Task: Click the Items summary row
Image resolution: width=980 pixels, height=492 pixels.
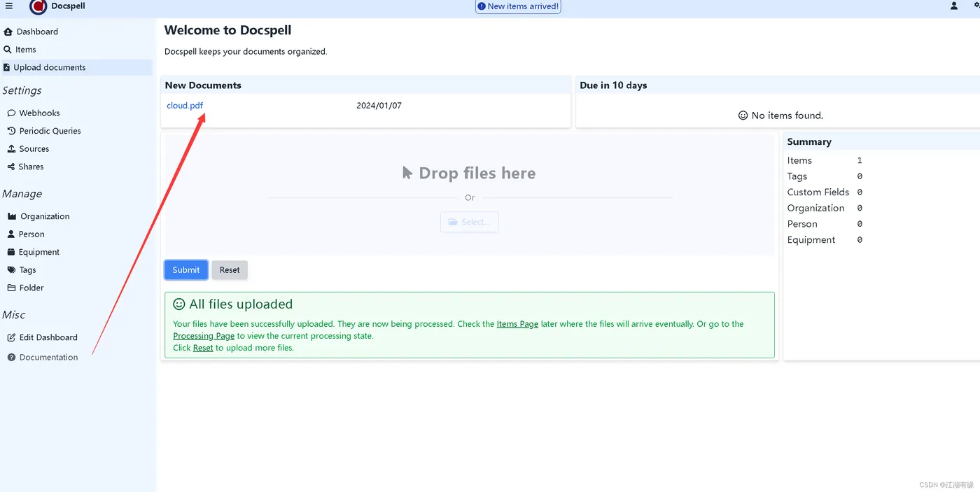Action: (x=826, y=160)
